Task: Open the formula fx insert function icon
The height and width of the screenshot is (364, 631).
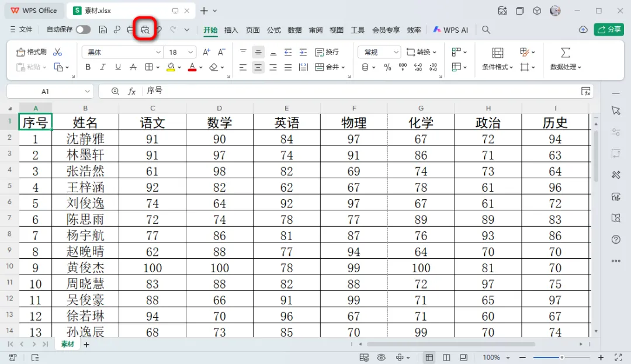Action: 131,91
